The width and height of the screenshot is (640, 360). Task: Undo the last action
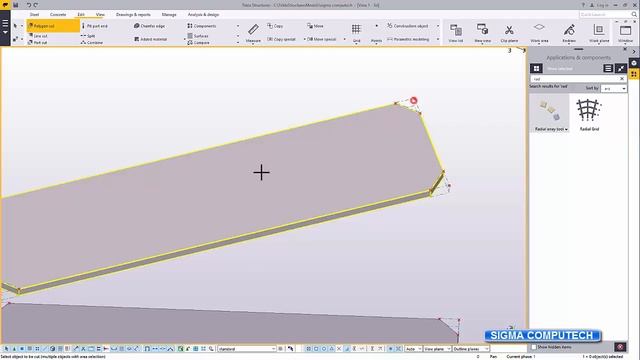click(29, 5)
